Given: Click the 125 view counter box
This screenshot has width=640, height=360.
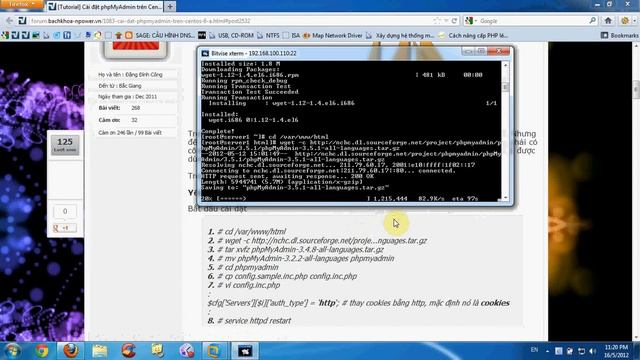Looking at the screenshot, I should click(65, 145).
